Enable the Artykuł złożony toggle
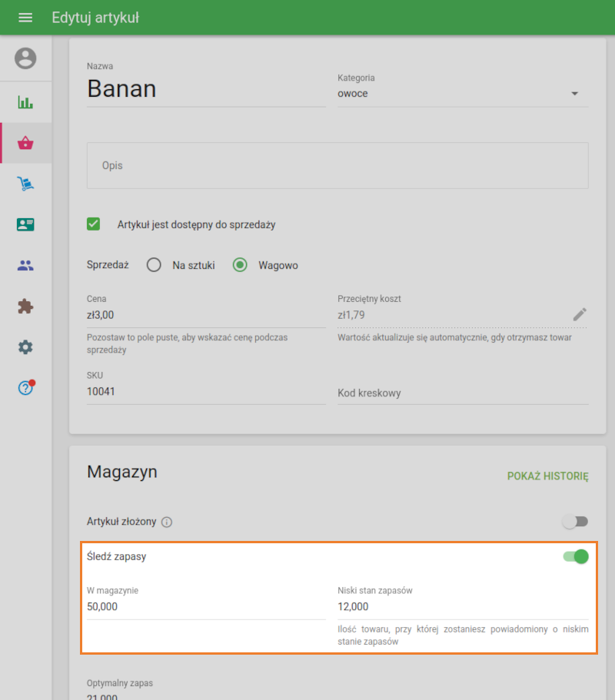This screenshot has height=700, width=615. [575, 522]
